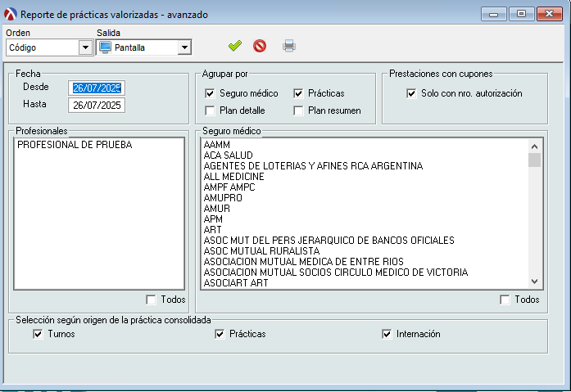Enable the Plan resumen checkbox

pos(299,110)
